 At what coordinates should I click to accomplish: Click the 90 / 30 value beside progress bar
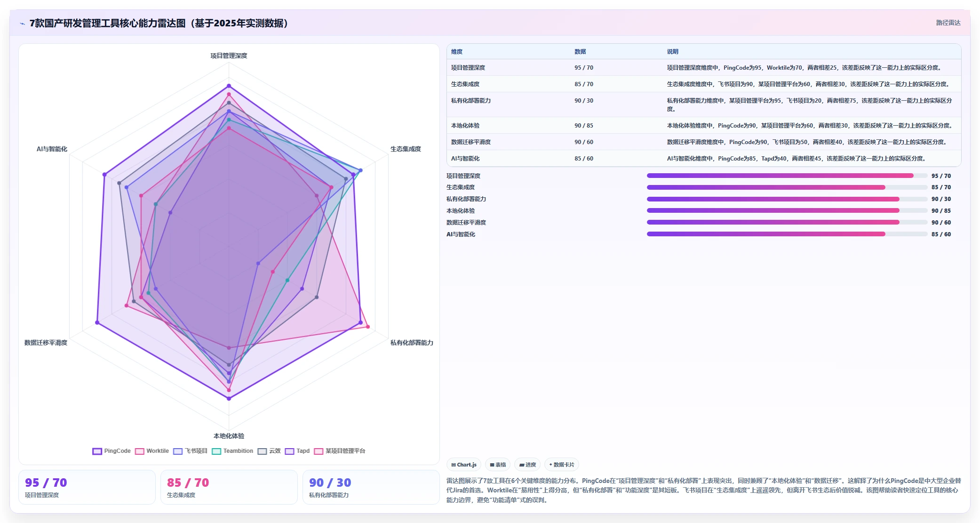tap(941, 199)
